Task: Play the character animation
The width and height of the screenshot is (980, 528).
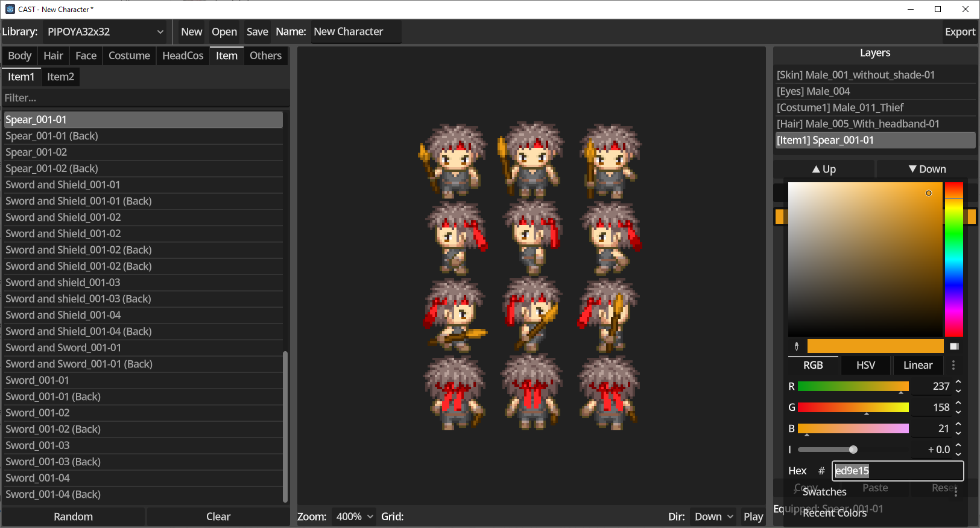Action: pyautogui.click(x=753, y=517)
